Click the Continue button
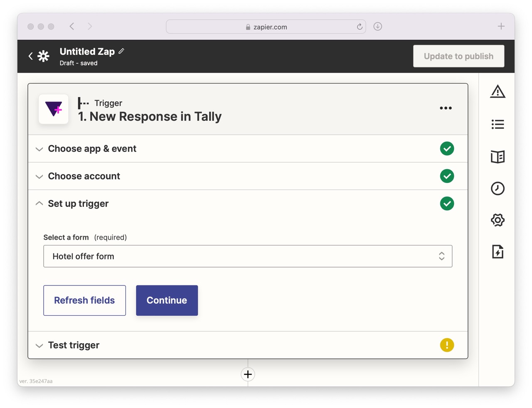Screen dimensions: 532x408 [167, 300]
